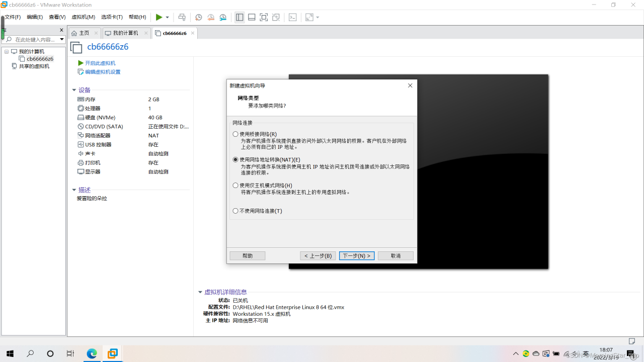Click the send Ctrl+Alt+Del toolbar icon
The image size is (644, 362).
coord(182,17)
